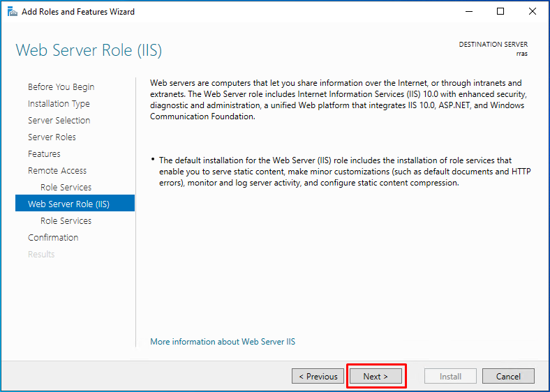
Task: Click the disabled Install button
Action: point(450,376)
